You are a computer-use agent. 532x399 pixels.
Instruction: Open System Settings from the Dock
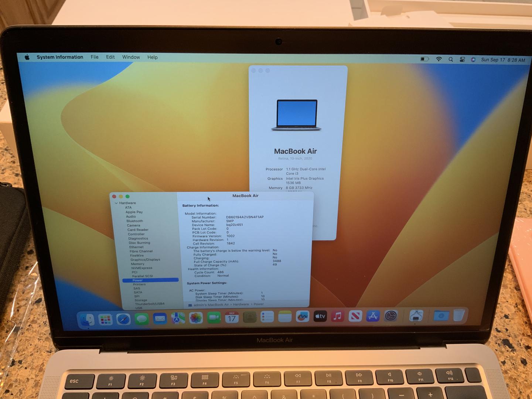pos(391,316)
